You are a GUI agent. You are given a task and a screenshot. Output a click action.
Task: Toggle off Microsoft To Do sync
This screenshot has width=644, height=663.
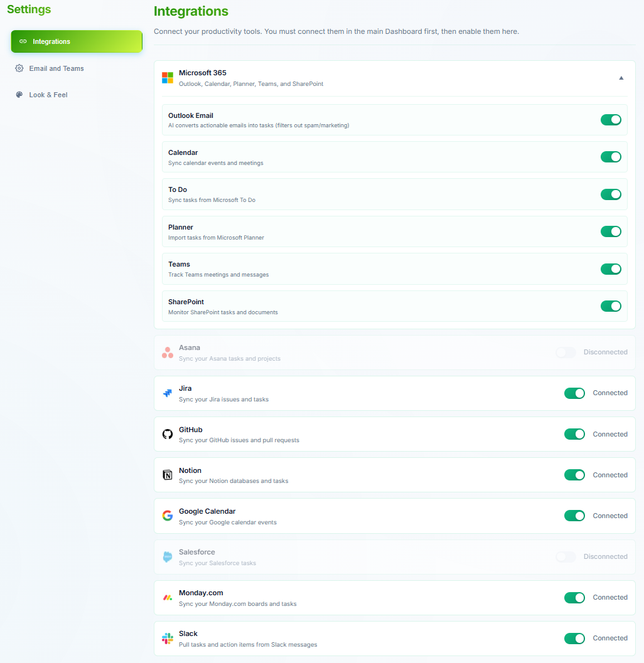tap(611, 194)
